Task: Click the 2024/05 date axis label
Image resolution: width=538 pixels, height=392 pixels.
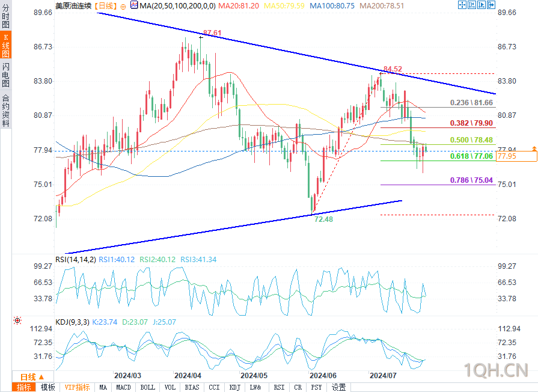Action: 254,376
